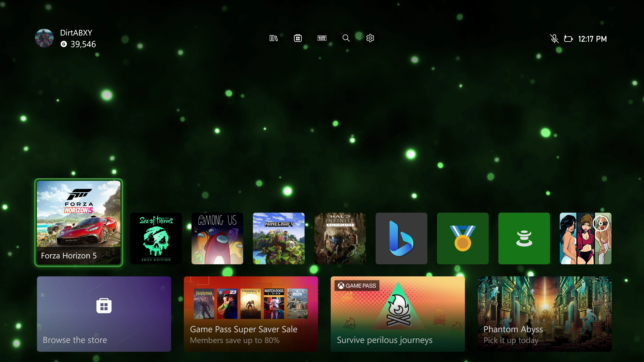Open Survive perilous journeys Game Pass card
This screenshot has height=362, width=644.
[397, 314]
